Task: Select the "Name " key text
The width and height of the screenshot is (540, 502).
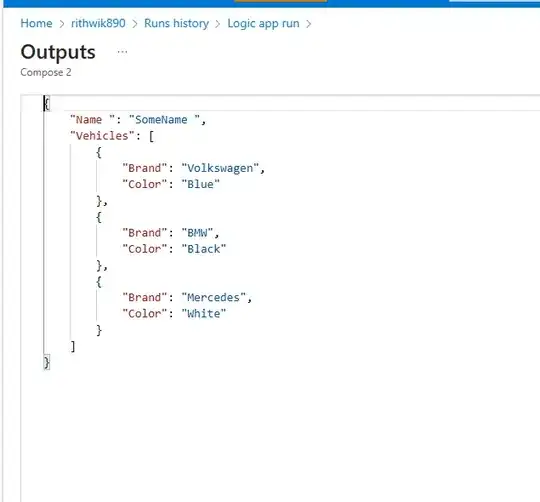Action: tap(92, 119)
